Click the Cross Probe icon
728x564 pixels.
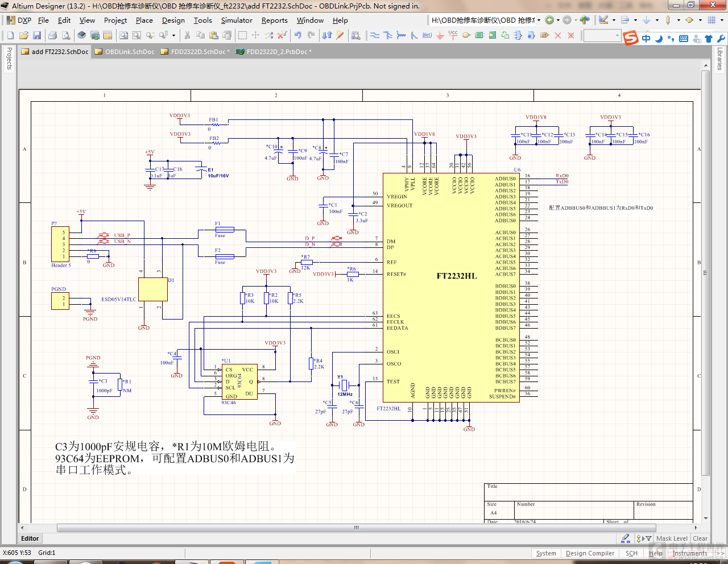340,35
